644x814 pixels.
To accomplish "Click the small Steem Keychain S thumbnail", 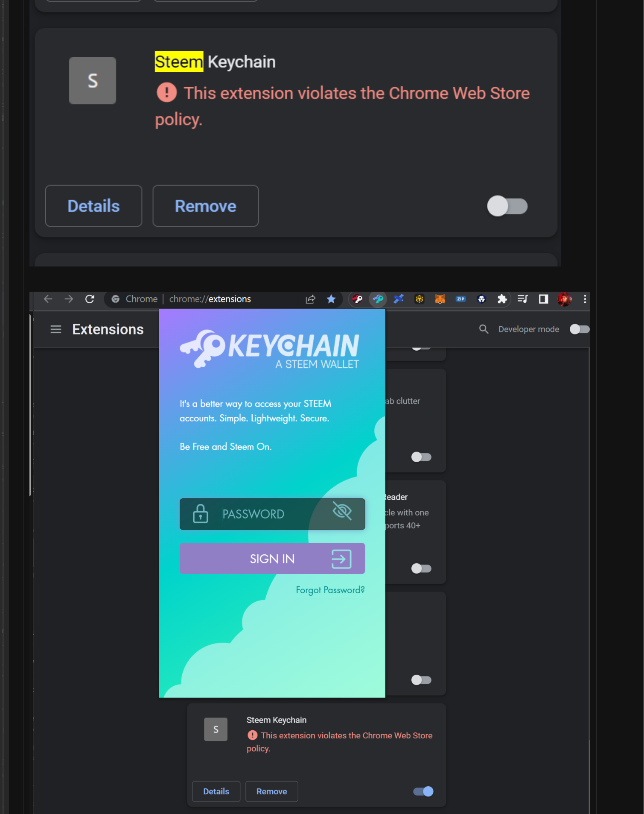I will pyautogui.click(x=216, y=729).
